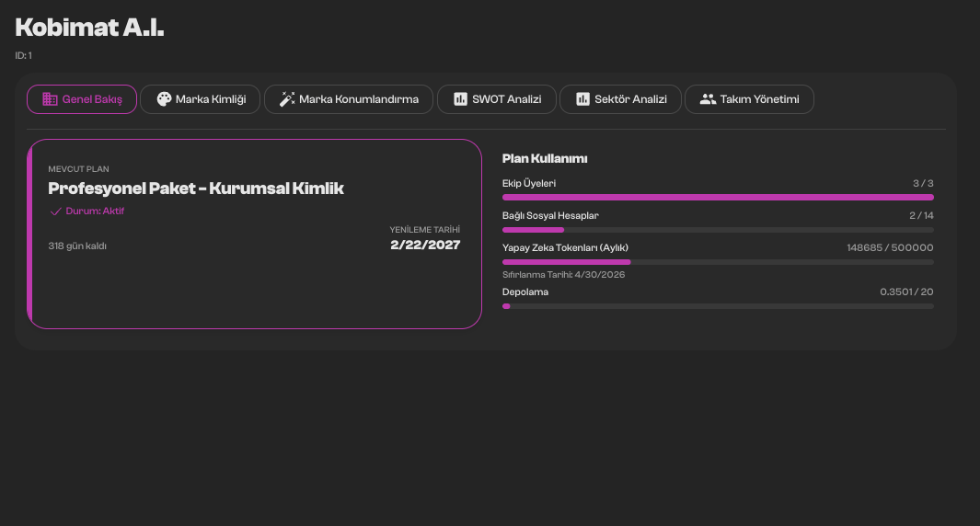Click the Yapay Zeka Tokenları progress bar
Viewport: 980px width, 526px height.
(x=718, y=262)
